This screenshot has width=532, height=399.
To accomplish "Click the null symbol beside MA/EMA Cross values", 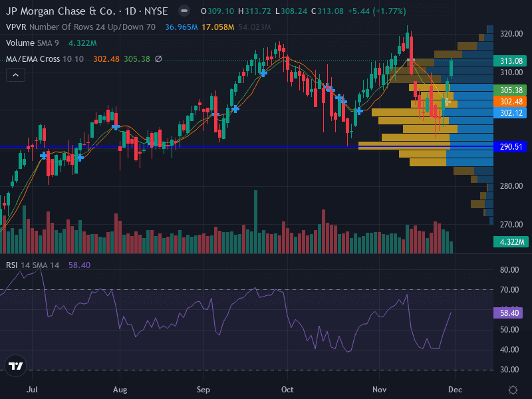I will coord(158,59).
